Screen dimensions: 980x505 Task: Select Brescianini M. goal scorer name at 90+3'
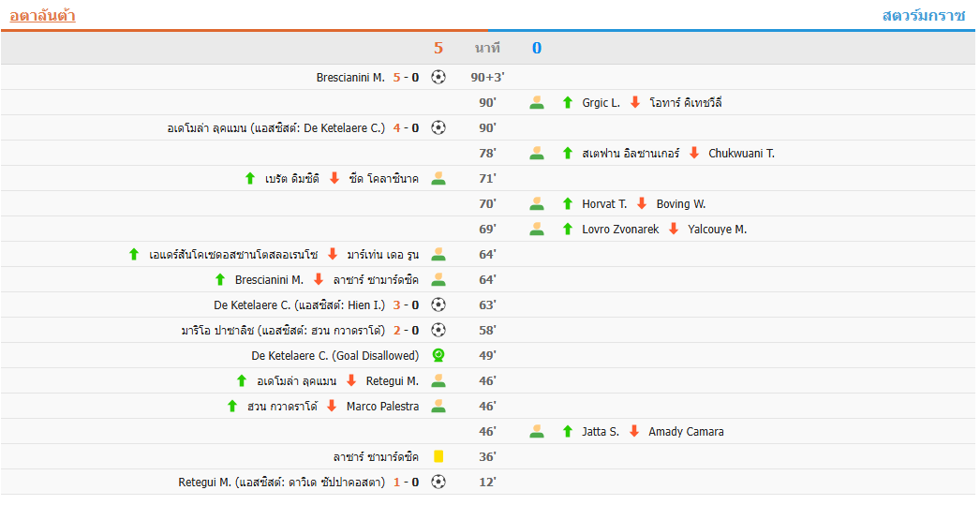350,78
